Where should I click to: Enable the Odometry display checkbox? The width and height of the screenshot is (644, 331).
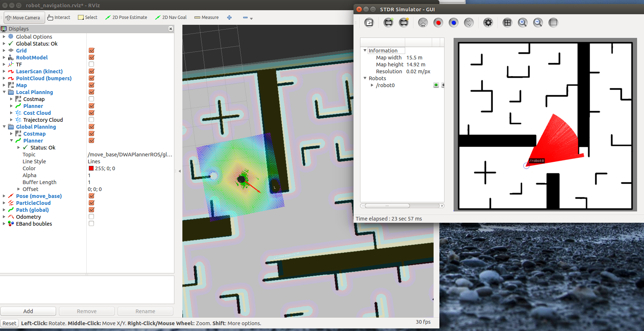[91, 217]
